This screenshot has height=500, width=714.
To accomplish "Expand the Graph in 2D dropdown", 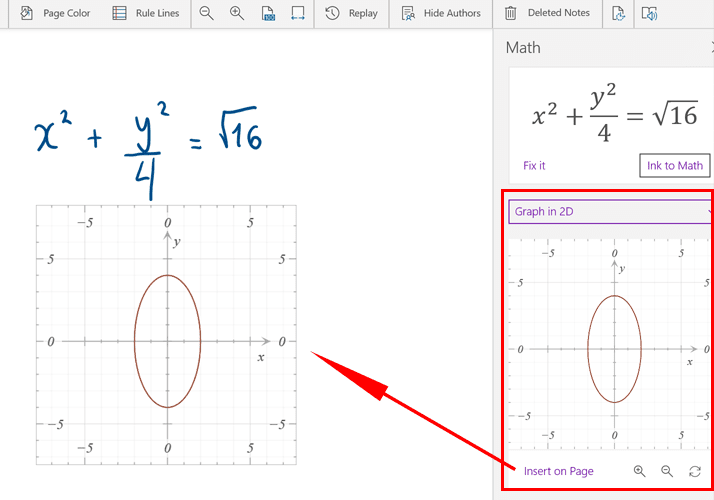I will coord(612,211).
